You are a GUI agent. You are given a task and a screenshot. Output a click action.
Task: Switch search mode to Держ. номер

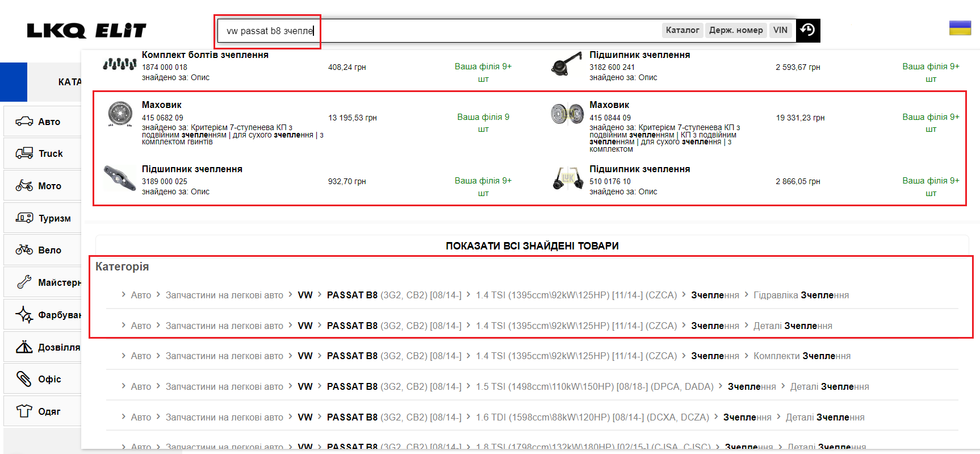tap(736, 30)
